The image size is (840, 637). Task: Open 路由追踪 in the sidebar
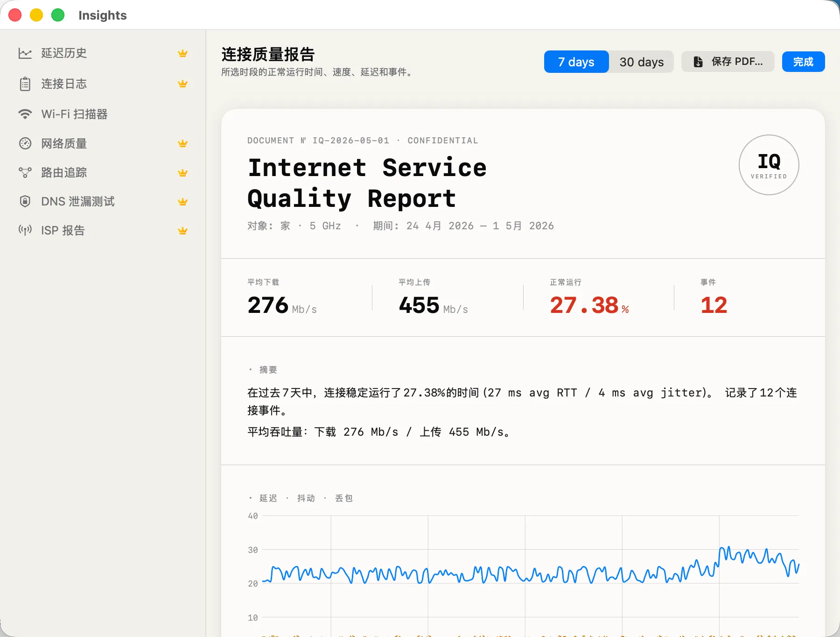click(103, 172)
